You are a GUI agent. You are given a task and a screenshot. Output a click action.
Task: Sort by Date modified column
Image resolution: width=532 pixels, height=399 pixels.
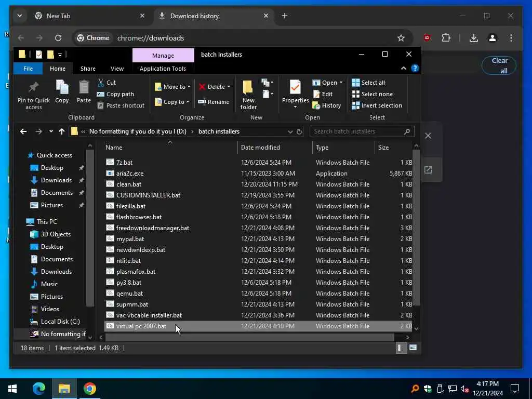pyautogui.click(x=275, y=148)
